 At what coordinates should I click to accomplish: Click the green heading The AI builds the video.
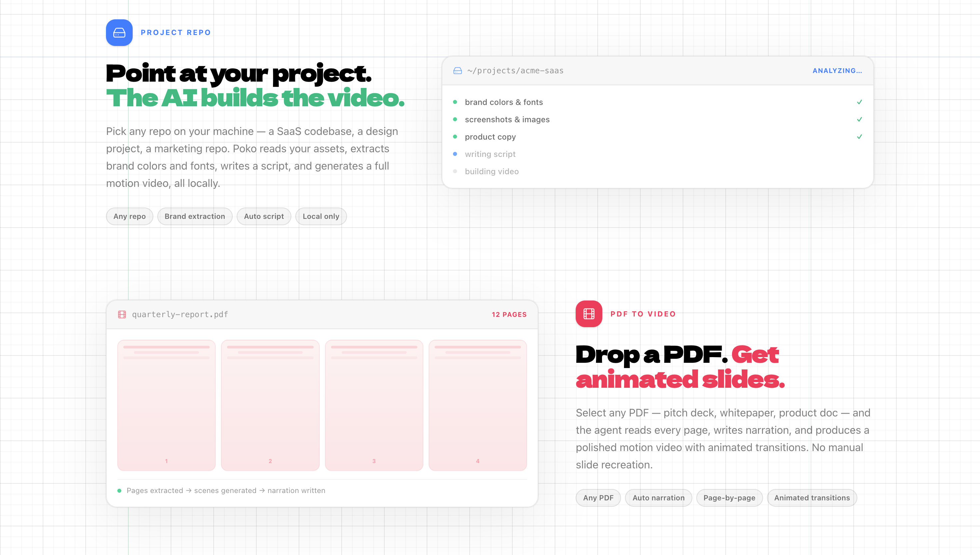point(255,98)
